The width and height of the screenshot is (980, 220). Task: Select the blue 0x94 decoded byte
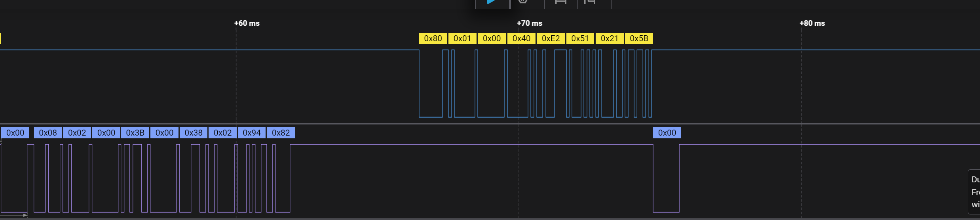(x=252, y=133)
